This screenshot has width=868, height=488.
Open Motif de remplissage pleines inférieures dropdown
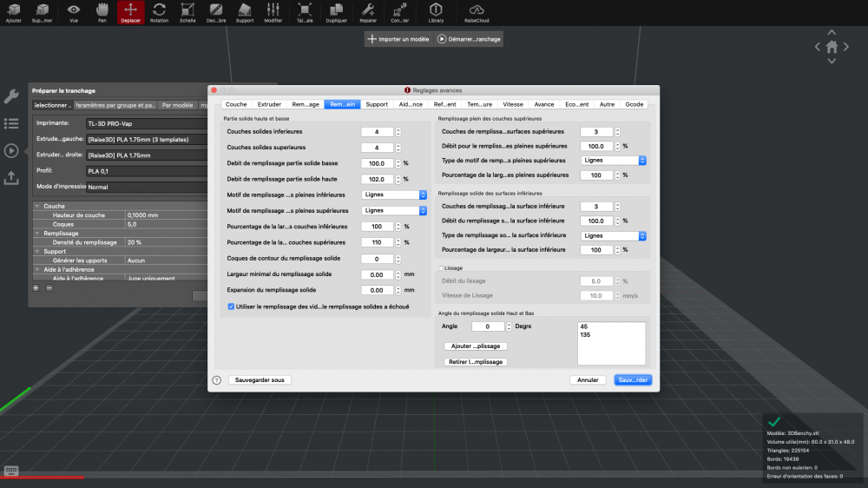394,195
